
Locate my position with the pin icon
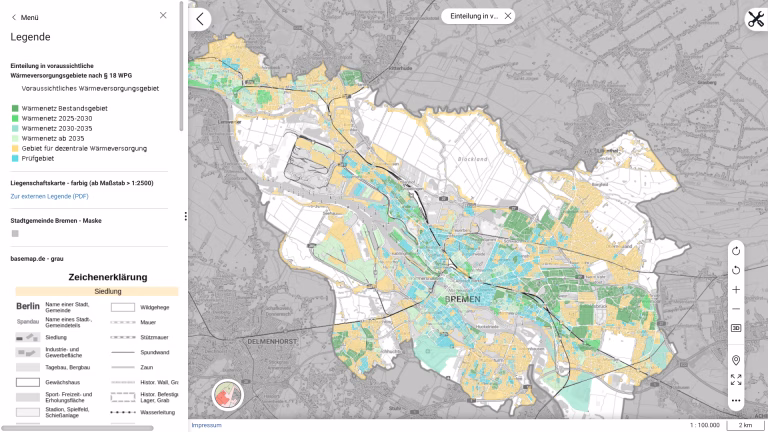point(736,359)
